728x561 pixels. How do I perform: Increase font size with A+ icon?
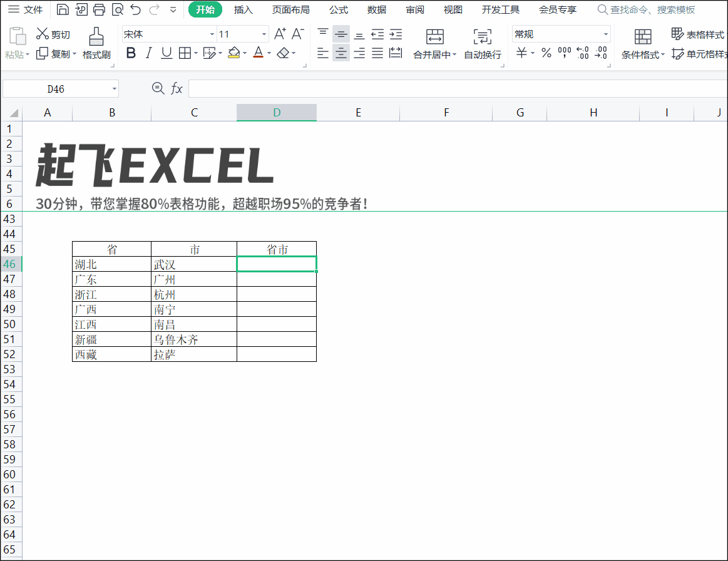[280, 33]
